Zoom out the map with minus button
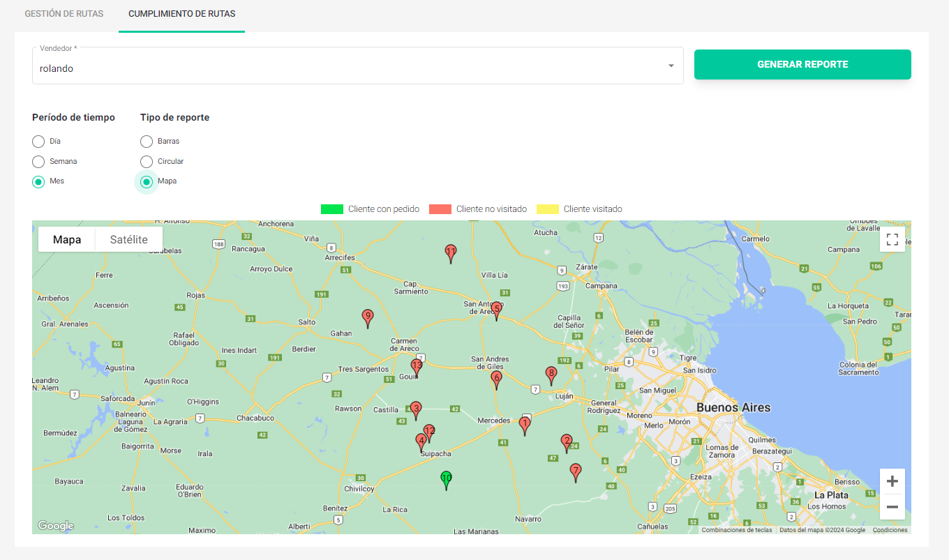This screenshot has height=560, width=949. click(x=892, y=507)
